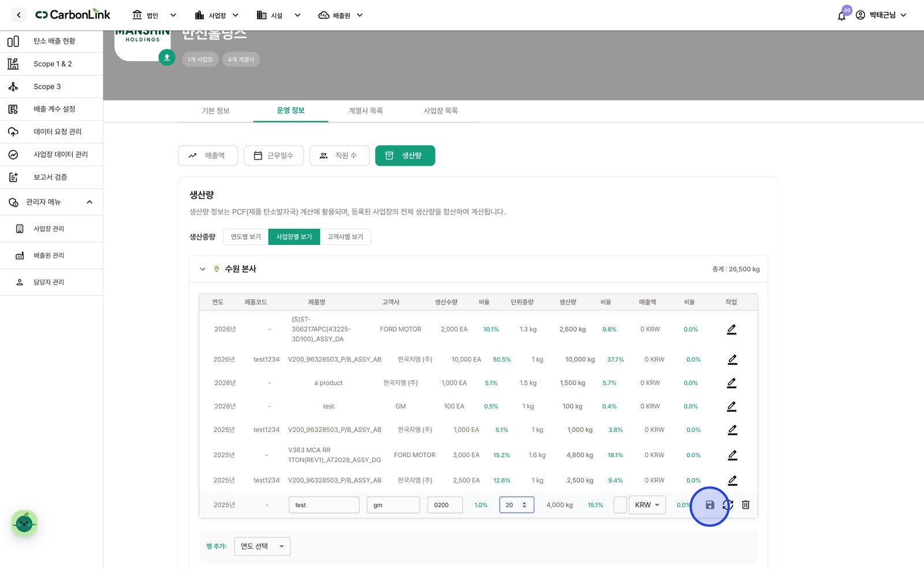Open the 계열사 목록 tab
The width and height of the screenshot is (924, 569).
click(x=366, y=111)
